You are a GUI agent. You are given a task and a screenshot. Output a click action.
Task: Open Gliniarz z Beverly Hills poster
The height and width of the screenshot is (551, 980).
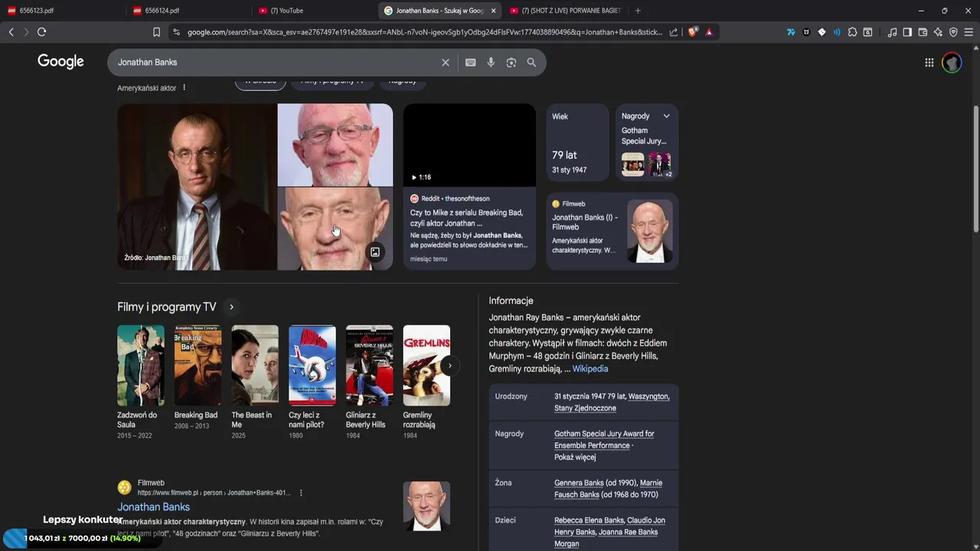click(x=369, y=366)
